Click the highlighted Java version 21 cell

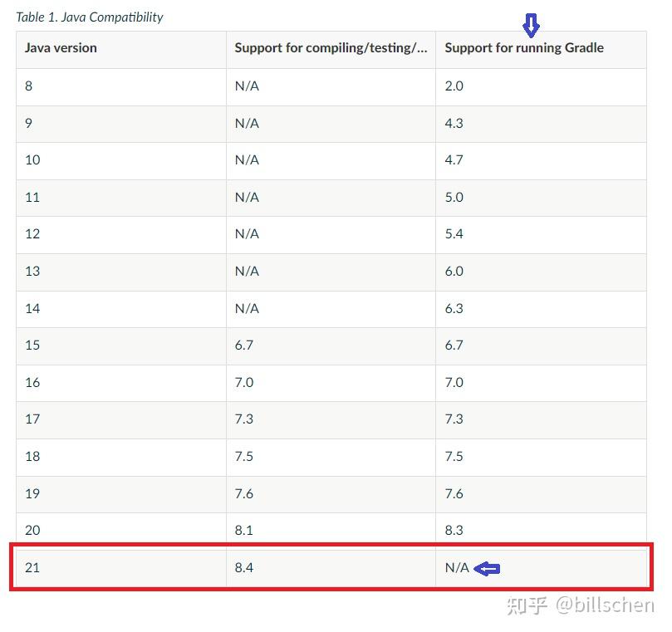pyautogui.click(x=121, y=567)
